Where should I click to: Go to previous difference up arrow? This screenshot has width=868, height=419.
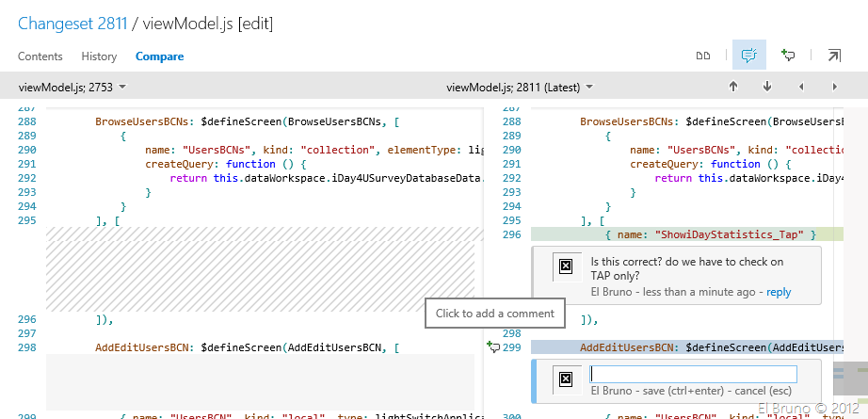[x=733, y=87]
